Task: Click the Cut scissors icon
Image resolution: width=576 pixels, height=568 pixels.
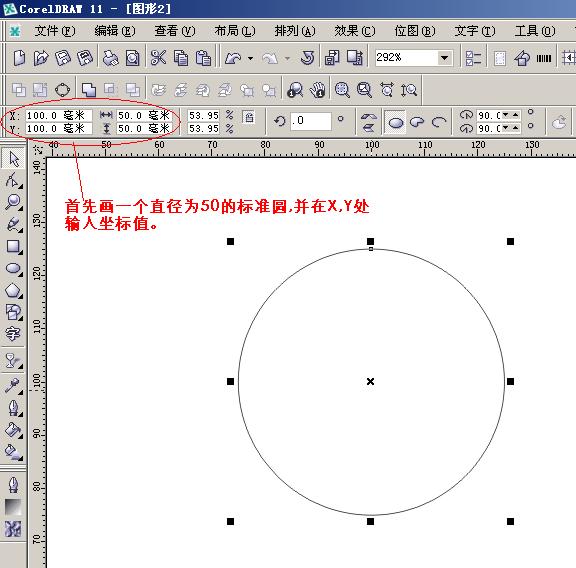Action: 158,58
